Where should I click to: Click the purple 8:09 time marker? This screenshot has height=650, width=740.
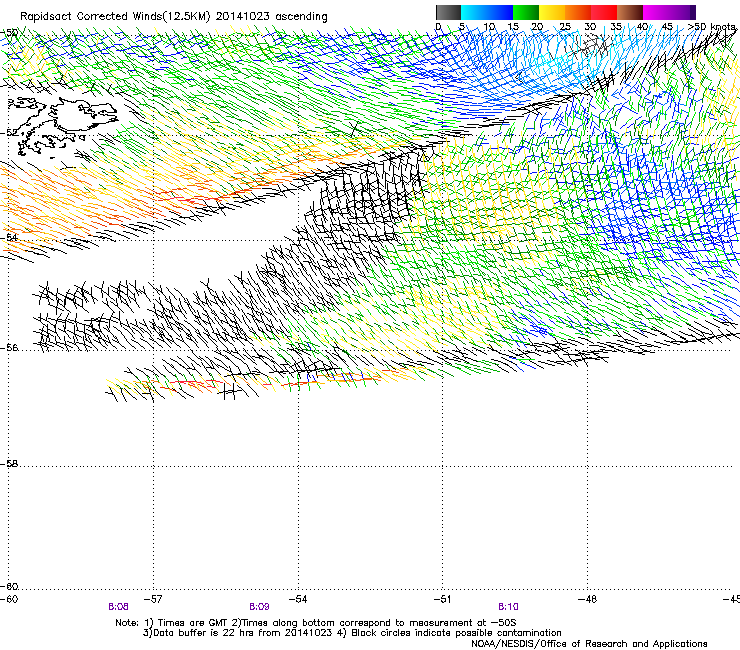point(259,607)
